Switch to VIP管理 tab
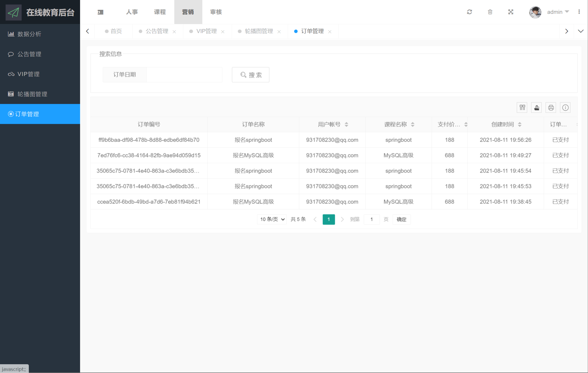 (206, 31)
